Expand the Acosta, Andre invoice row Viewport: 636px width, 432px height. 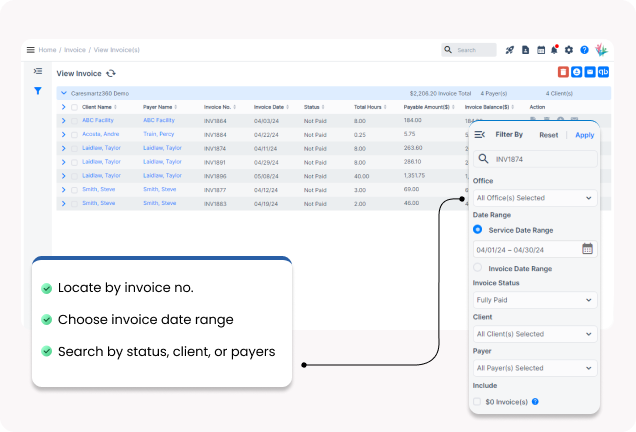(63, 134)
